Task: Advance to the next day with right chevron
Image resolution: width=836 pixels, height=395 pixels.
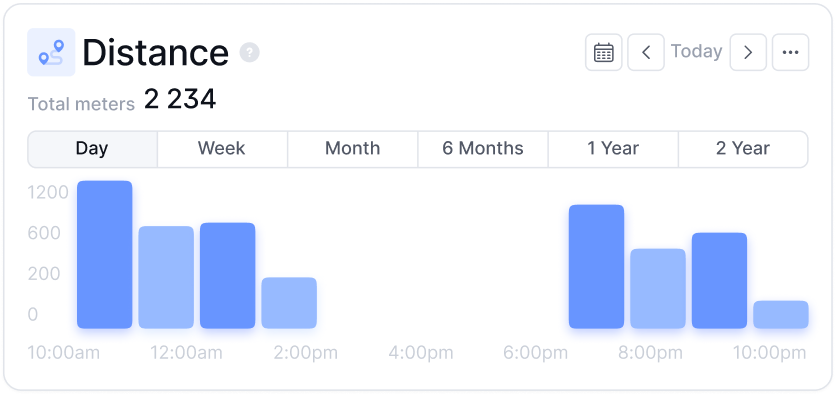Action: point(748,52)
